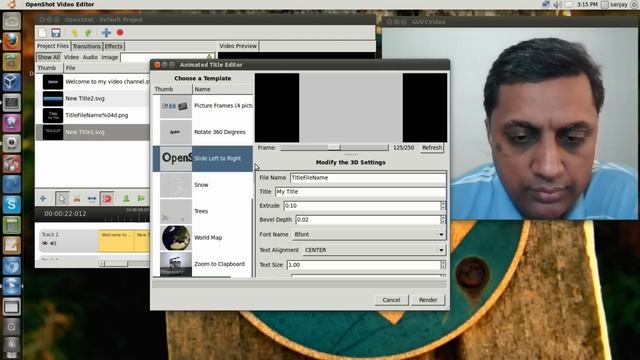The height and width of the screenshot is (360, 640).
Task: Click the yellow Welcome clip on Track 2
Action: (x=116, y=240)
